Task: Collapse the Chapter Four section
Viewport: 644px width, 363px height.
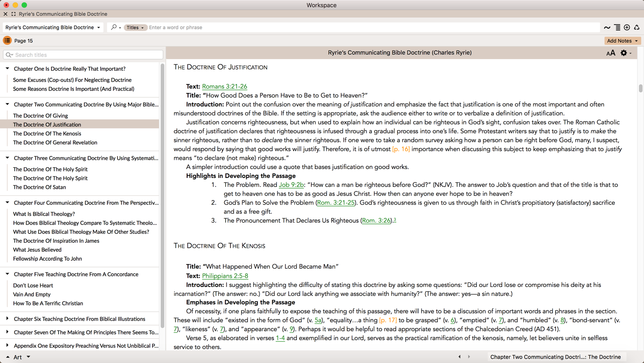Action: (8, 203)
